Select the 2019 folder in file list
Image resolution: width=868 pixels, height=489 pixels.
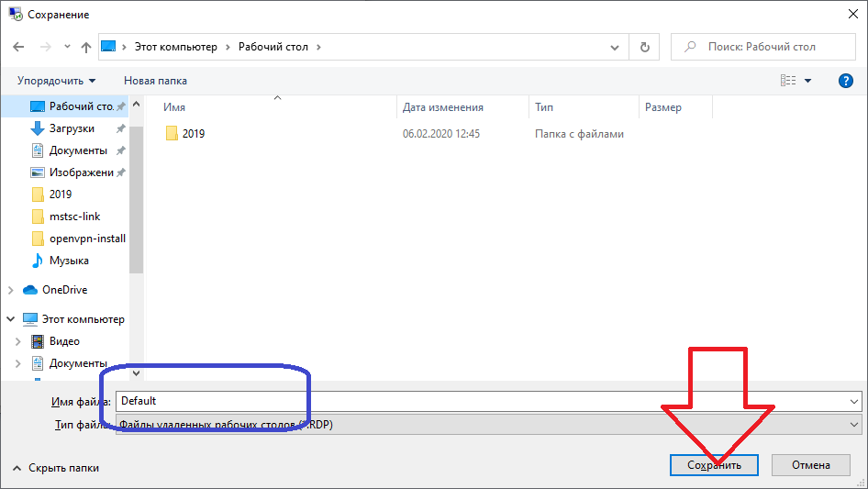click(x=193, y=134)
